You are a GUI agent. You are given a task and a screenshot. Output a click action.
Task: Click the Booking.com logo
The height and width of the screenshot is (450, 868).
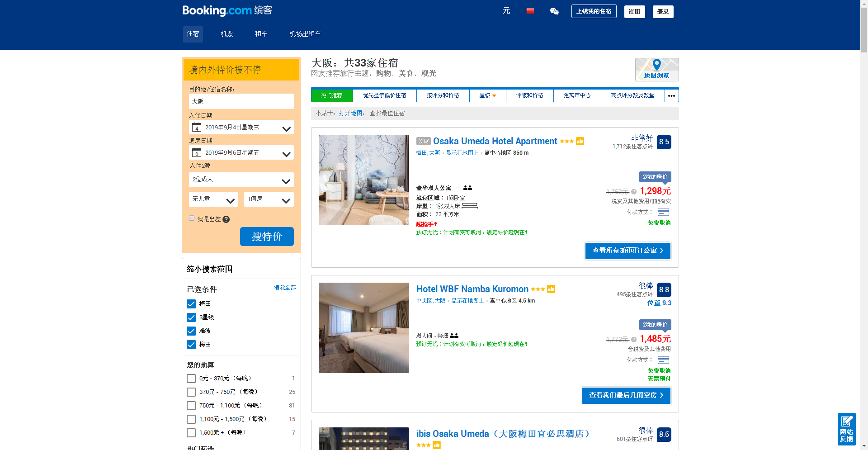227,10
